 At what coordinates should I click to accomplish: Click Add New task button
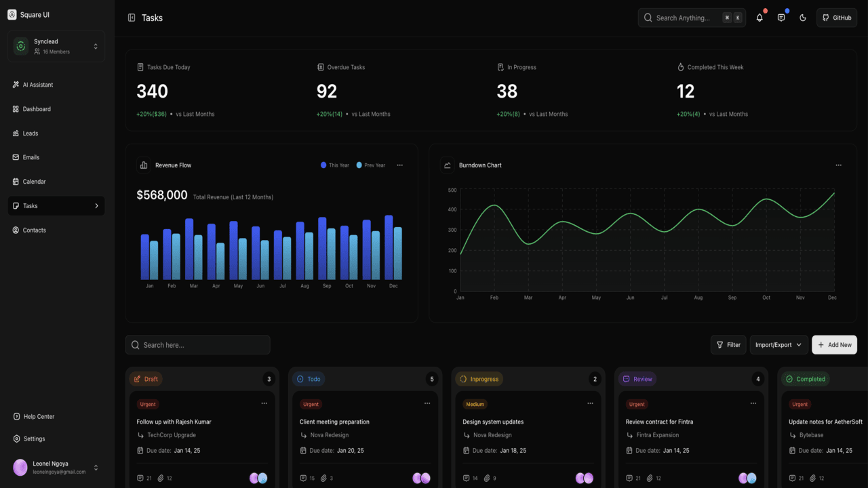[834, 345]
